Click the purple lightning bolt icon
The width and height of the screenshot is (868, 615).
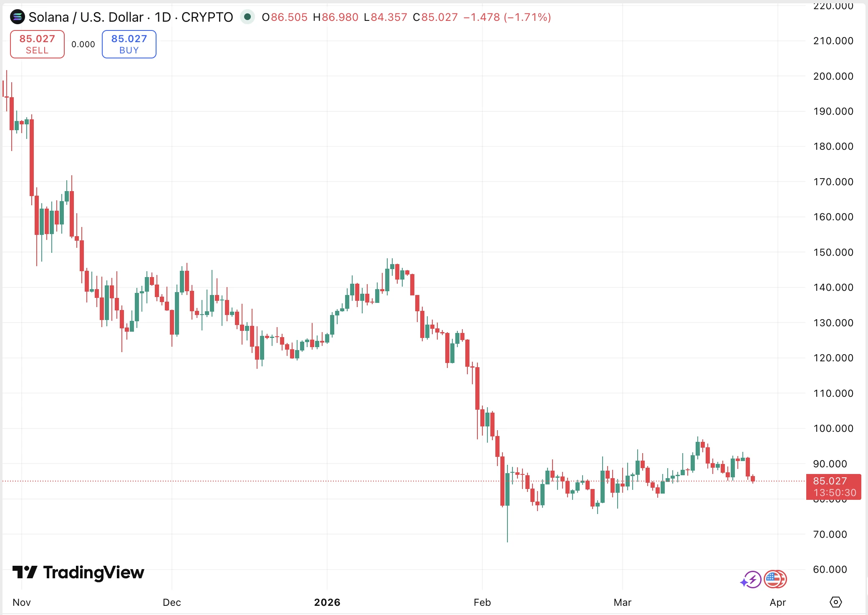pyautogui.click(x=752, y=580)
